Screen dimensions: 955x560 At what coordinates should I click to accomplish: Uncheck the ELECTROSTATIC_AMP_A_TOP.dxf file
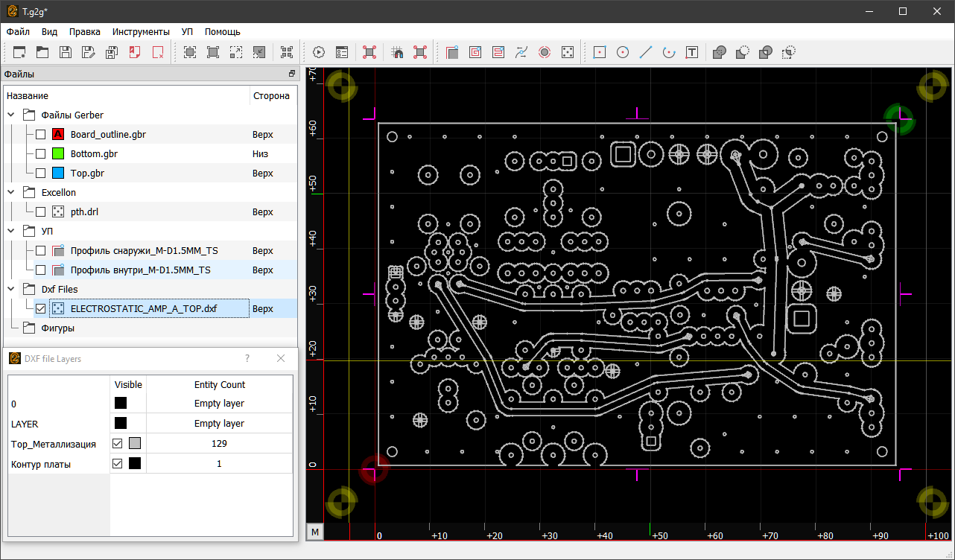click(x=41, y=308)
